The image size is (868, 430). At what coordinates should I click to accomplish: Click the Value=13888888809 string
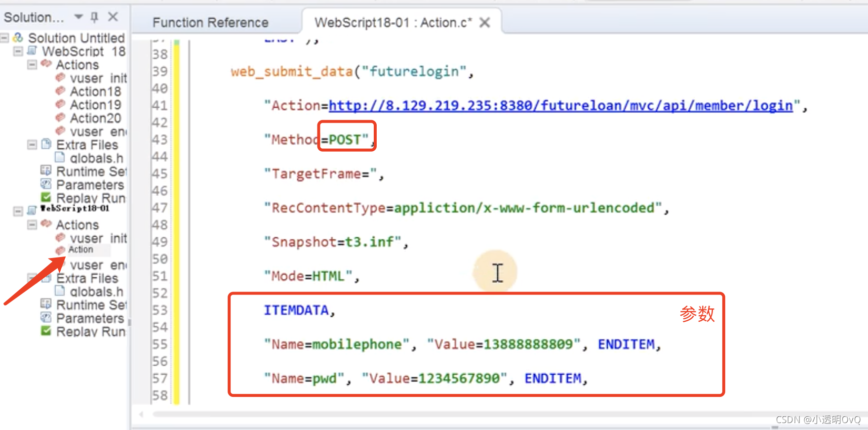(x=504, y=344)
